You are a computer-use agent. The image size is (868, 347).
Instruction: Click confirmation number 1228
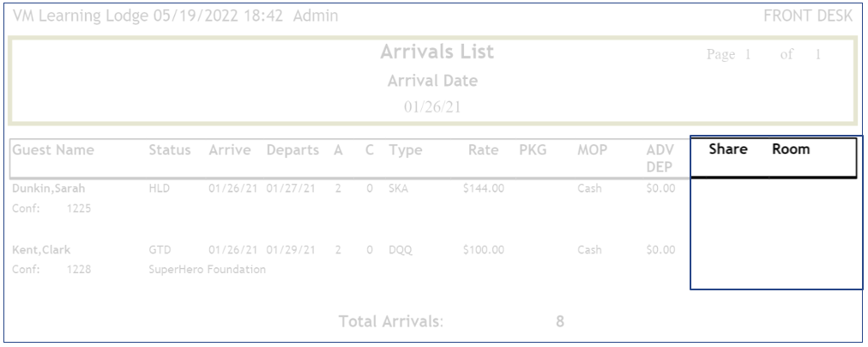78,270
